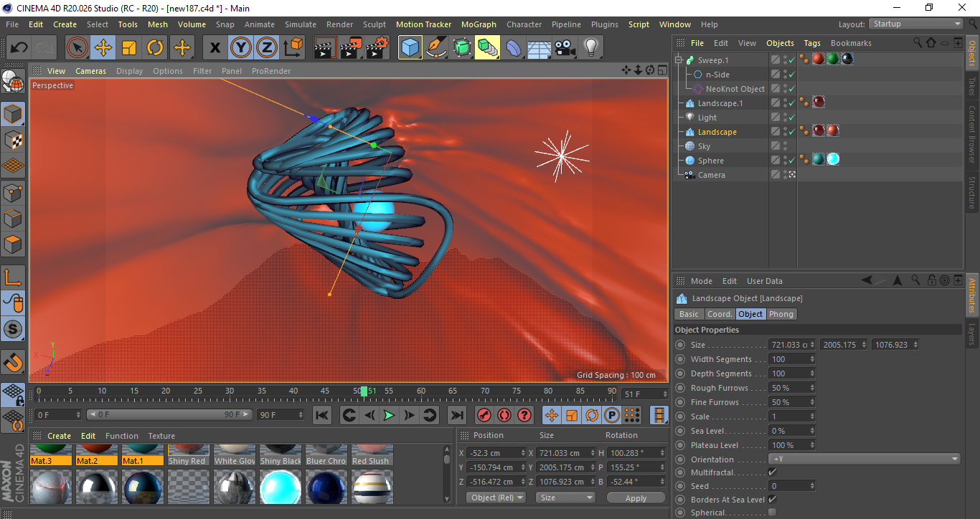Screen dimensions: 980x519
Task: Enable Model mode in left toolbar
Action: click(14, 114)
